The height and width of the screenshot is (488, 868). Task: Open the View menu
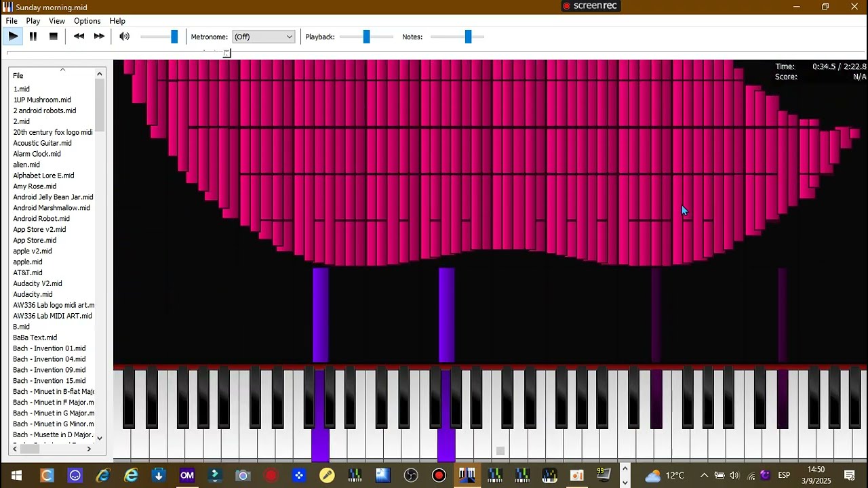(x=57, y=21)
